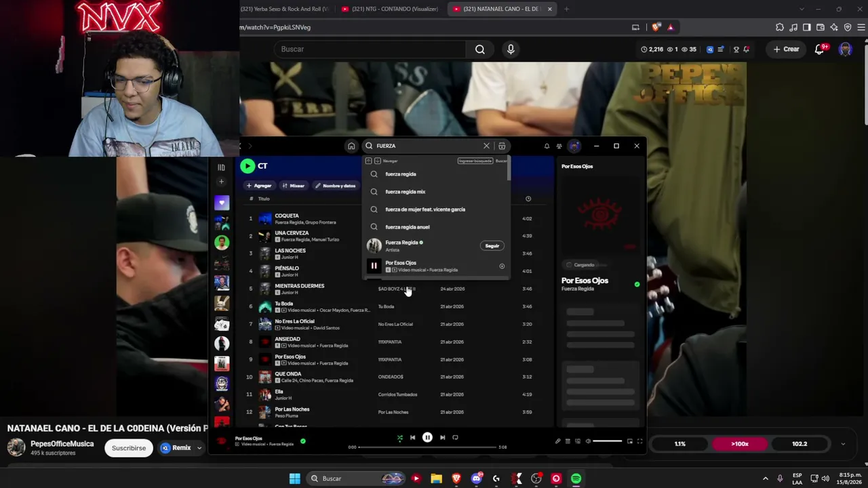Open Brave main hamburger menu
Image resolution: width=868 pixels, height=488 pixels.
point(861,27)
